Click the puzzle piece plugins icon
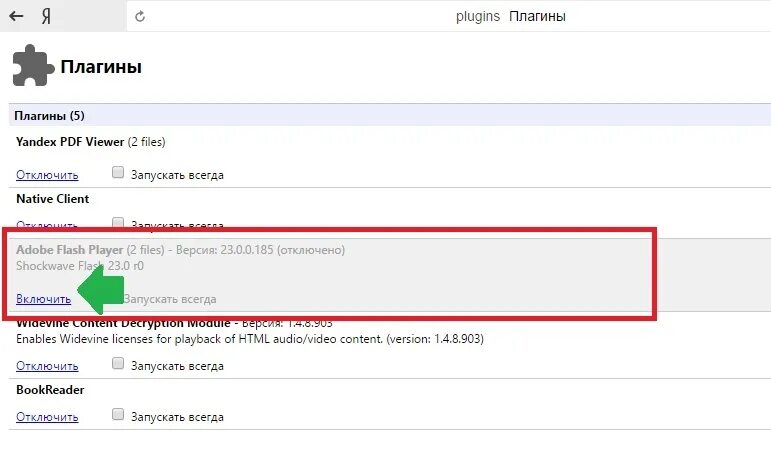This screenshot has height=472, width=771. pos(33,66)
